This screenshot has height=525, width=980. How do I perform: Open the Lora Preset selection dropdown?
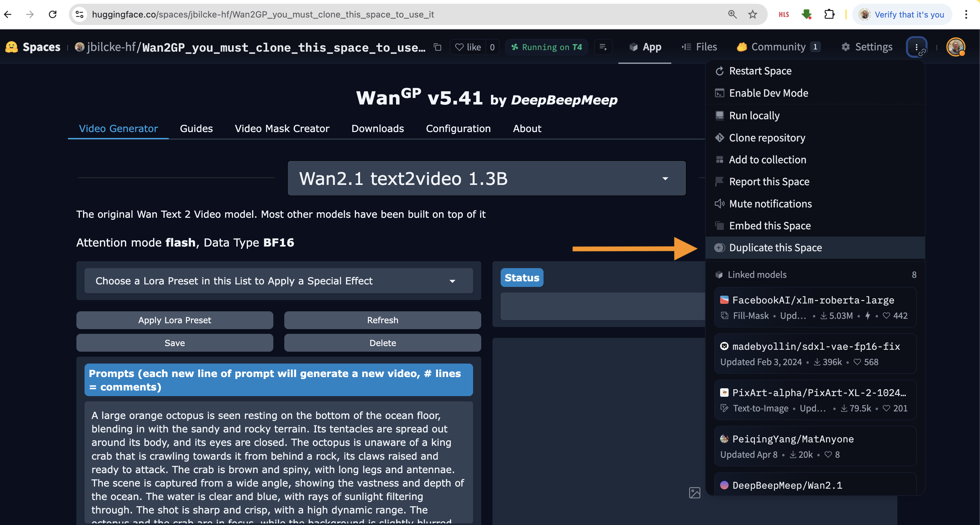[x=278, y=281]
